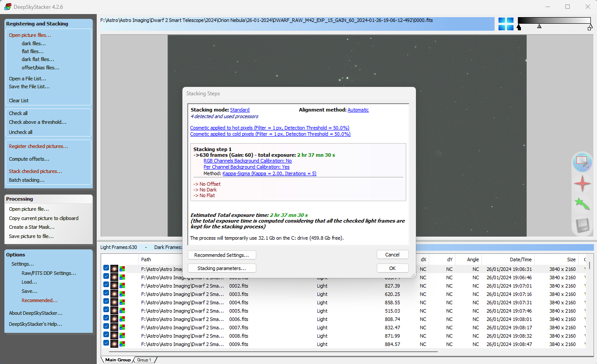This screenshot has height=364, width=597.
Task: Click the light frame thumbnail icon for 0004.fits
Action: pyautogui.click(x=114, y=303)
